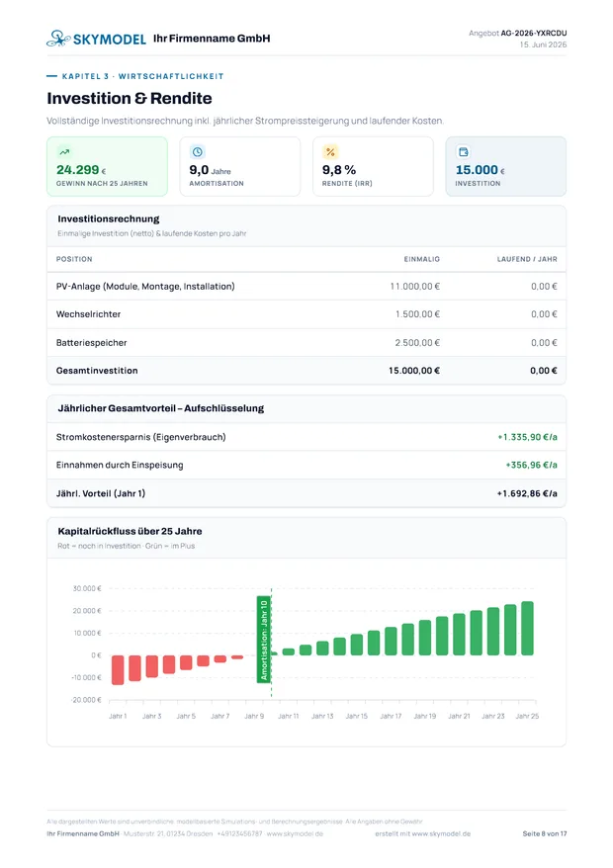Select the 24.299 € Gewinn card value
Image resolution: width=613 pixels, height=868 pixels.
pyautogui.click(x=81, y=170)
